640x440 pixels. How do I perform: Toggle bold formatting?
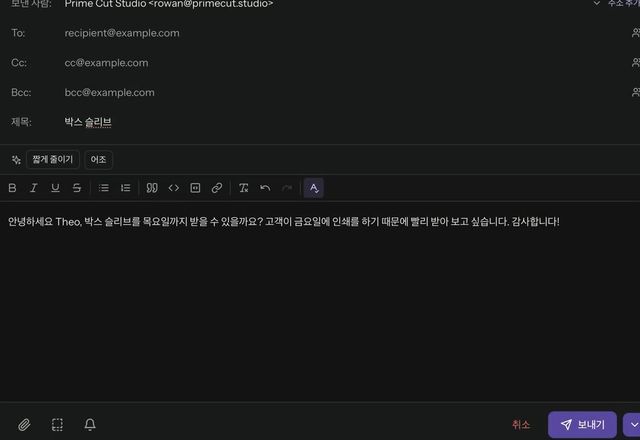[x=12, y=188]
